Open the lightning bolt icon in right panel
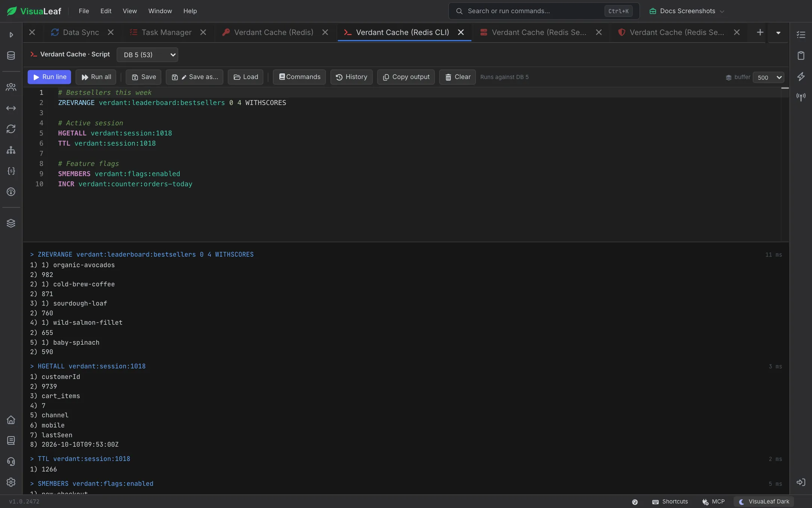 pos(801,76)
